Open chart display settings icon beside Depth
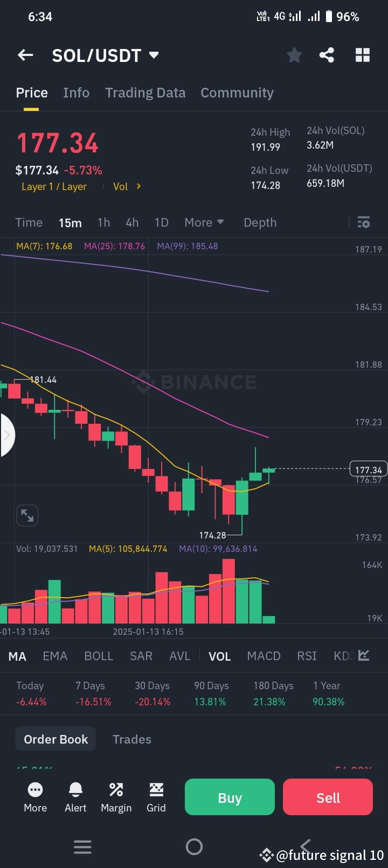Image resolution: width=388 pixels, height=868 pixels. pos(364,222)
